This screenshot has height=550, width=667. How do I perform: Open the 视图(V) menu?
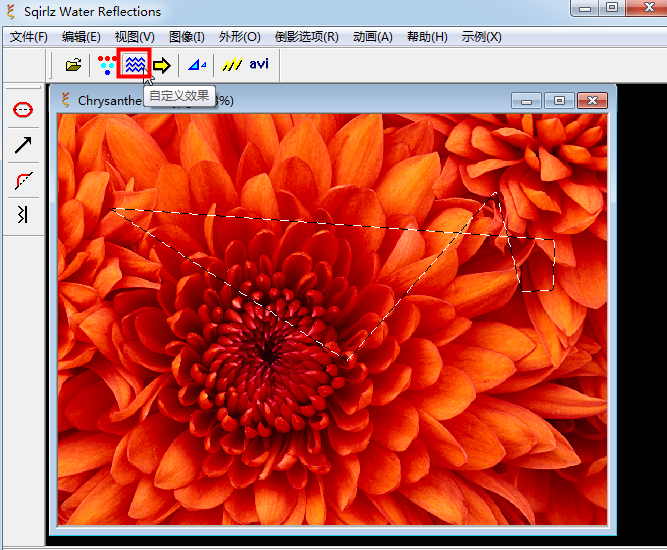pyautogui.click(x=134, y=37)
